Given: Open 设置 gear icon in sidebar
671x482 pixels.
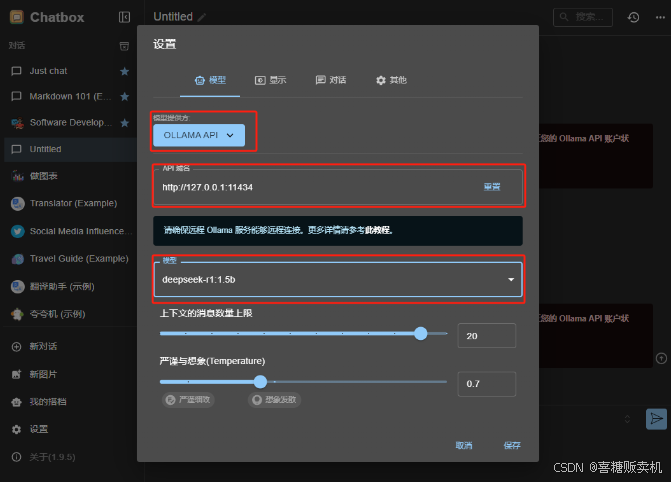Looking at the screenshot, I should pos(16,429).
